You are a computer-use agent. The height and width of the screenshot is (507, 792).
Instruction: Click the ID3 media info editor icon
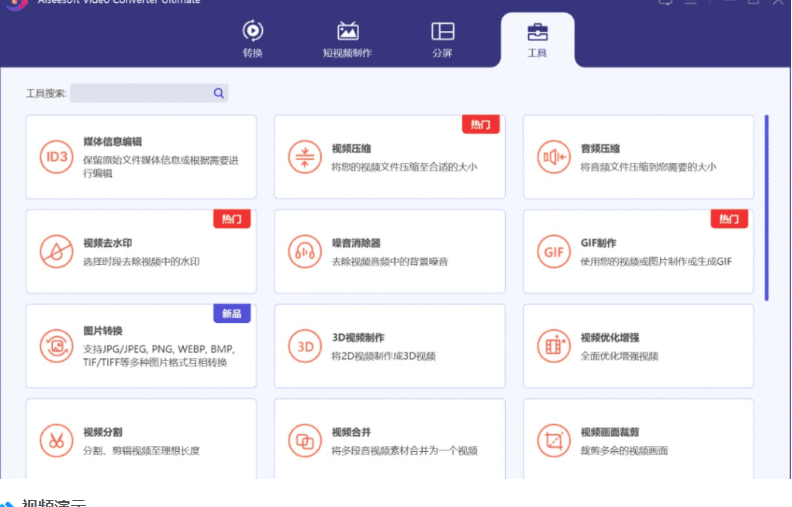tap(54, 157)
